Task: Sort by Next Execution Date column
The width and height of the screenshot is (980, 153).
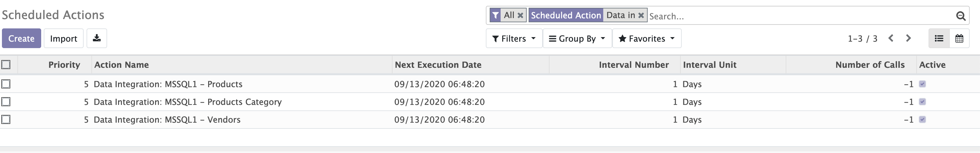Action: click(x=438, y=65)
